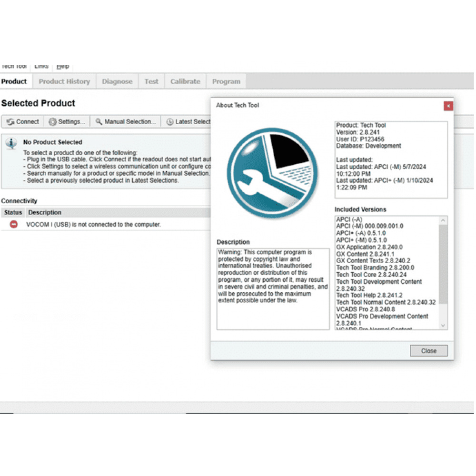Open the Calibrate tab

(x=185, y=81)
